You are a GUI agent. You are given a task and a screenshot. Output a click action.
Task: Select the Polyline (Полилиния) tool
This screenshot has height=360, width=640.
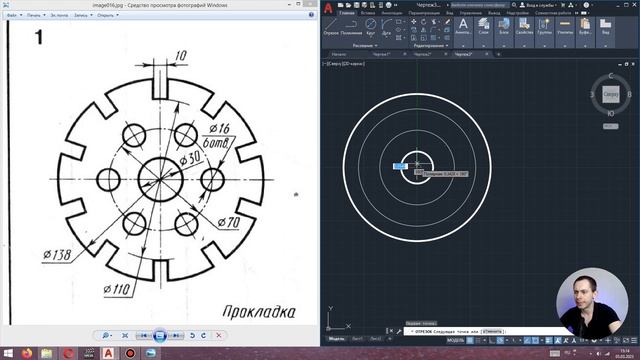[351, 27]
